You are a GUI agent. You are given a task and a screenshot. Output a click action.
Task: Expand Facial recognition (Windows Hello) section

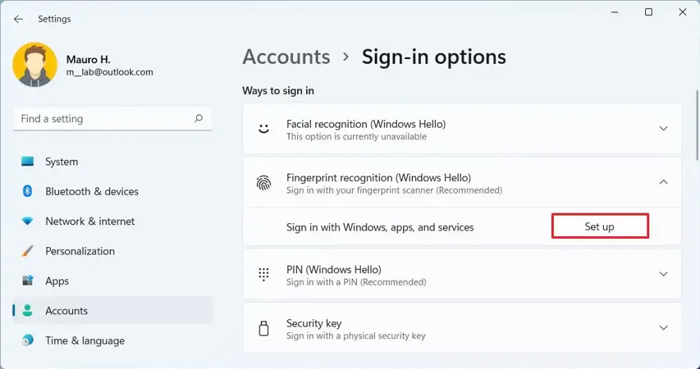click(x=663, y=129)
